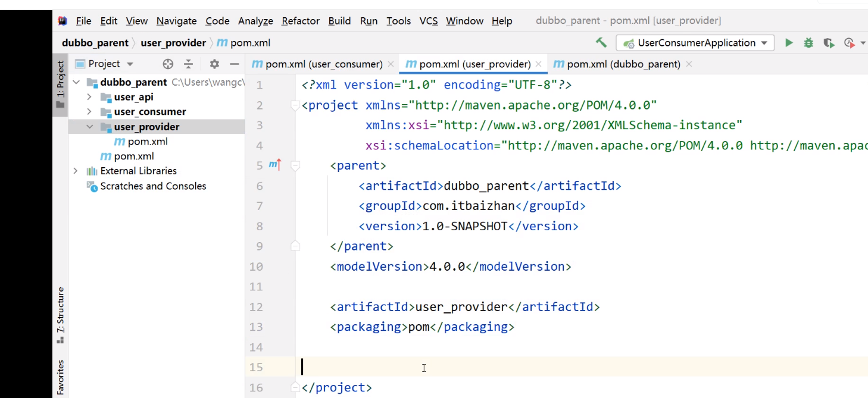This screenshot has width=868, height=398.
Task: Run with coverage shield icon
Action: coord(828,43)
